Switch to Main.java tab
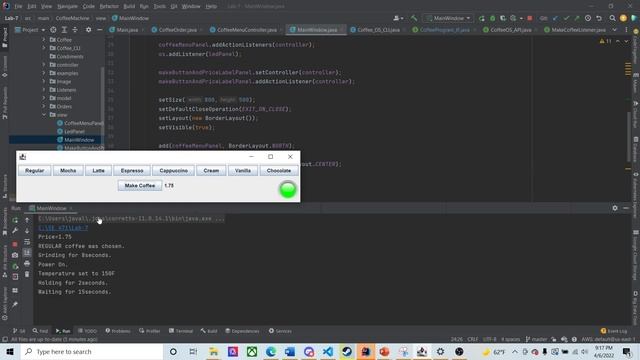The width and height of the screenshot is (640, 360). 127,30
